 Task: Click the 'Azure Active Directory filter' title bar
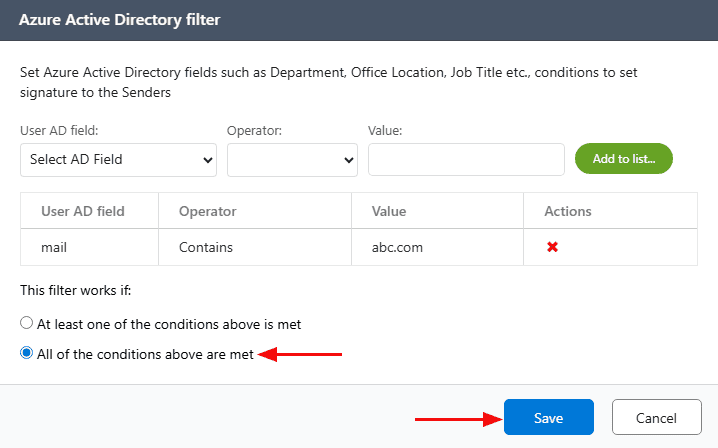pyautogui.click(x=120, y=19)
